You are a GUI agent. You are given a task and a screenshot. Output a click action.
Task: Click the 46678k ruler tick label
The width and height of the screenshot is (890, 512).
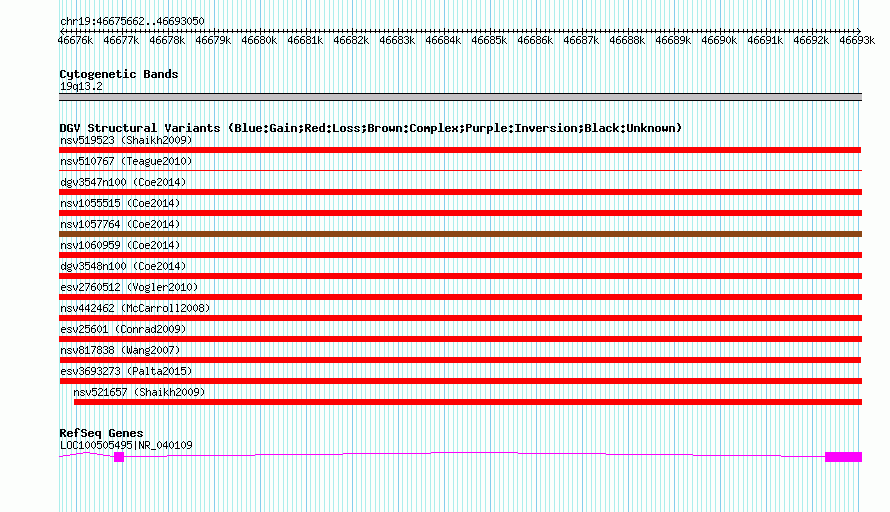(167, 41)
